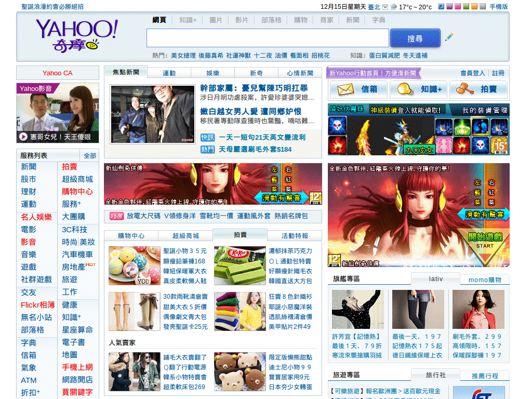Click the 手機版 mobile version link
Image resolution: width=532 pixels, height=399 pixels.
[x=499, y=7]
